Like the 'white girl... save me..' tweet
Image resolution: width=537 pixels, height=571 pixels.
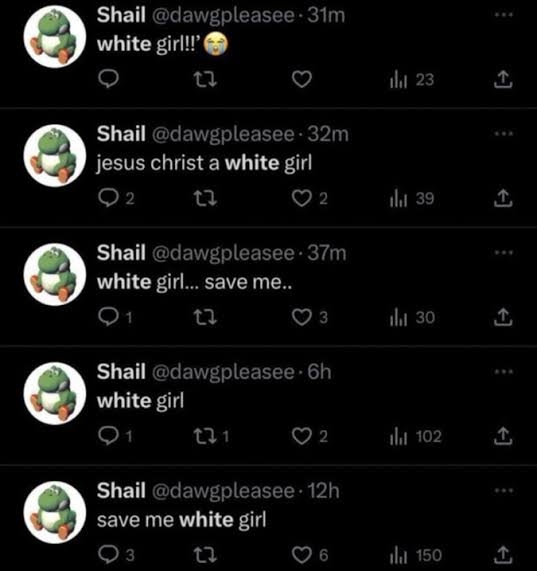tap(301, 317)
